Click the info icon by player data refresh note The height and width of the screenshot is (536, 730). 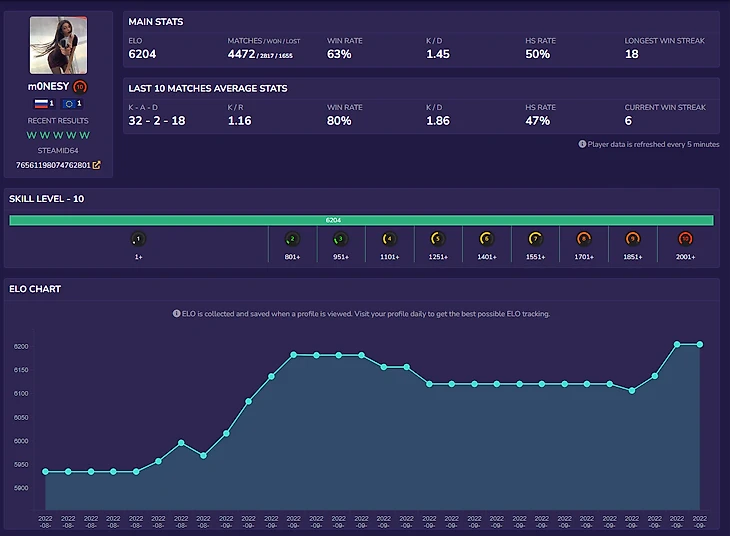(582, 144)
